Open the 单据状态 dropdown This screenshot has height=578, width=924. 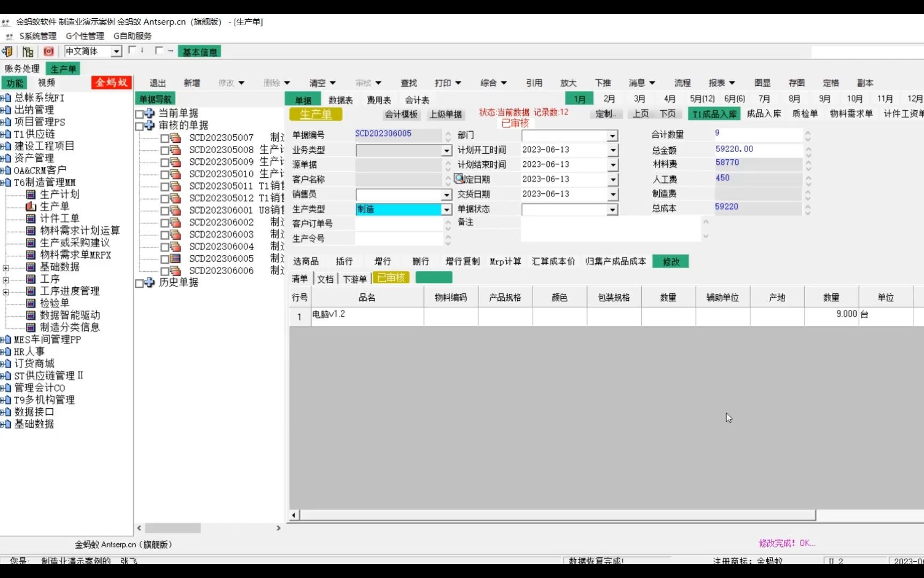pyautogui.click(x=613, y=210)
